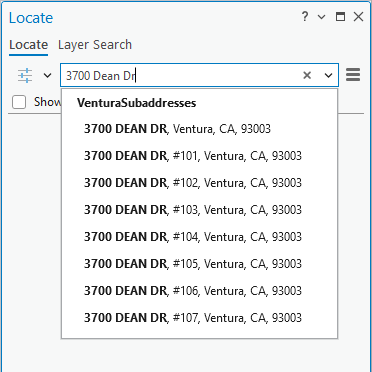This screenshot has height=372, width=372.
Task: Open the pane options chevron in title bar
Action: click(322, 17)
